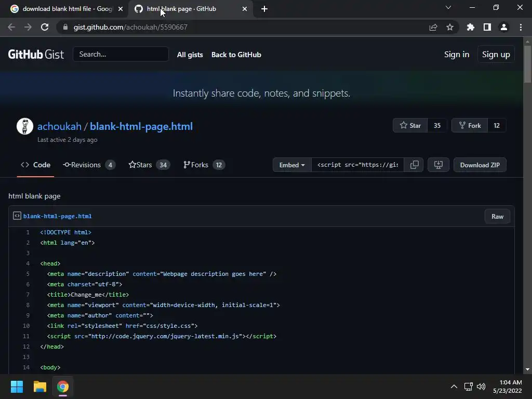Image resolution: width=532 pixels, height=399 pixels.
Task: View the fork count 12
Action: click(x=497, y=126)
